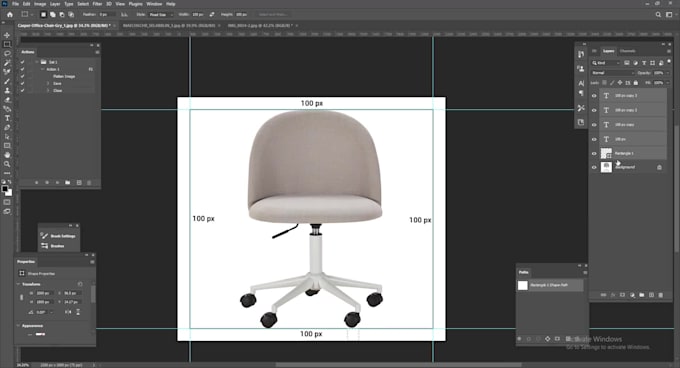Open the Image menu
Screen dimensions: 680x368
tap(40, 4)
